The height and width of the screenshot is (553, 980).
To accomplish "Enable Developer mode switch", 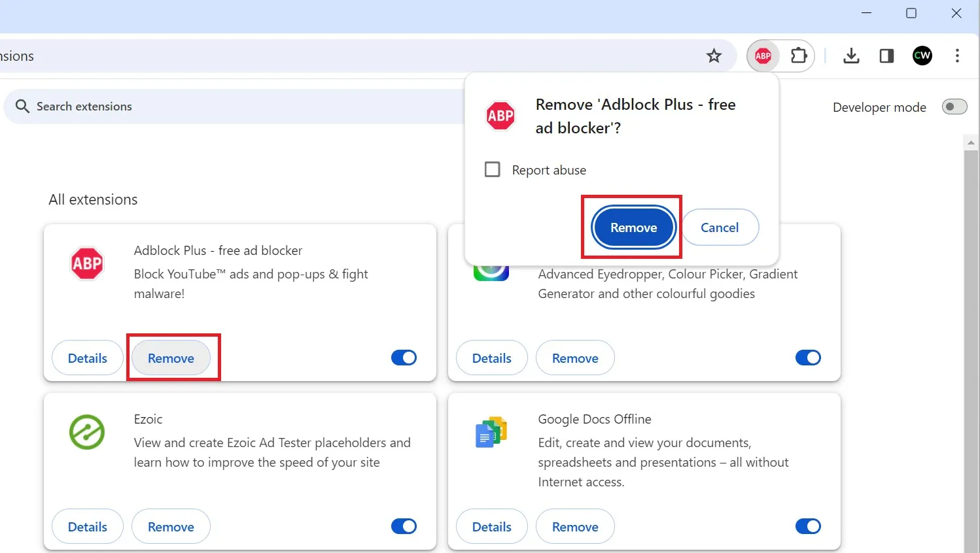I will coord(954,107).
